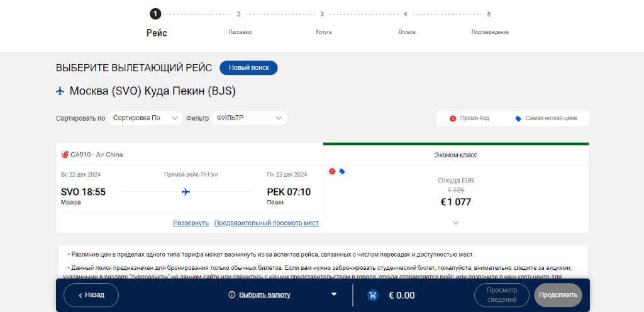Click the Развернуть link
The height and width of the screenshot is (312, 644).
(191, 223)
